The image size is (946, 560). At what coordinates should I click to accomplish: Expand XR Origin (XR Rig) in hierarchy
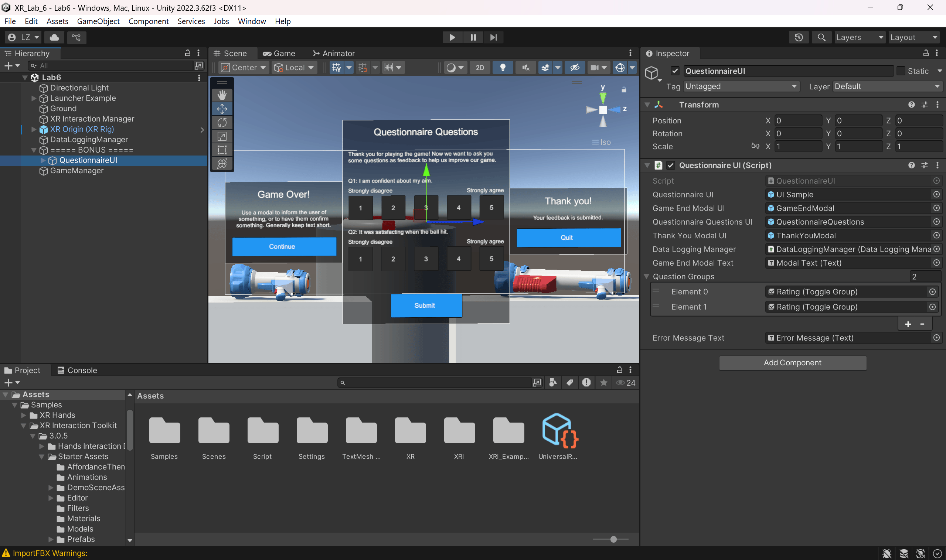pos(34,129)
